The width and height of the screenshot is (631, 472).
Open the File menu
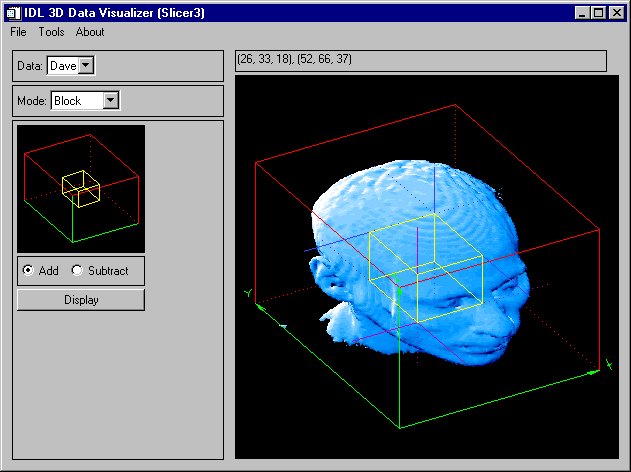pos(18,32)
